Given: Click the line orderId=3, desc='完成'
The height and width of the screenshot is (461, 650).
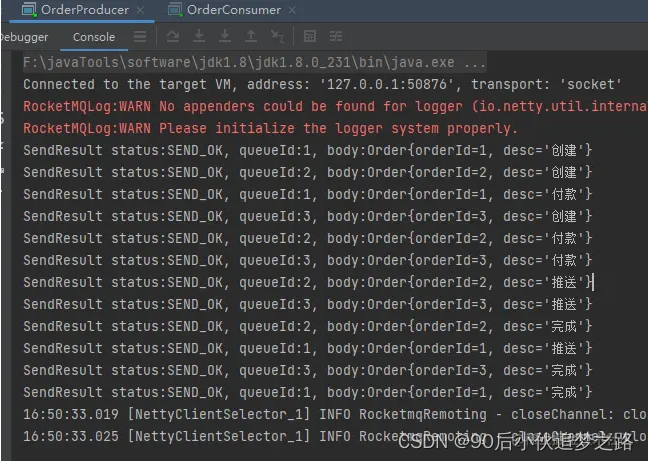Looking at the screenshot, I should (x=308, y=370).
